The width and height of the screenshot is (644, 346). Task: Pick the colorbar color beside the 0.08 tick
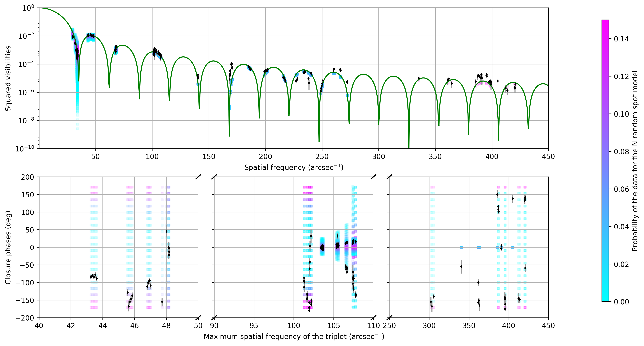tap(605, 151)
